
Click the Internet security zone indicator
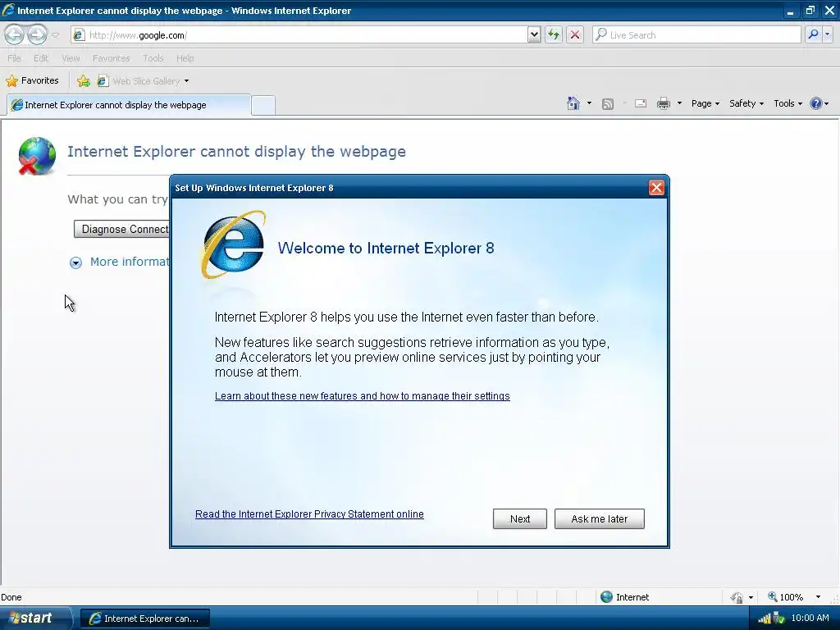[x=625, y=597]
